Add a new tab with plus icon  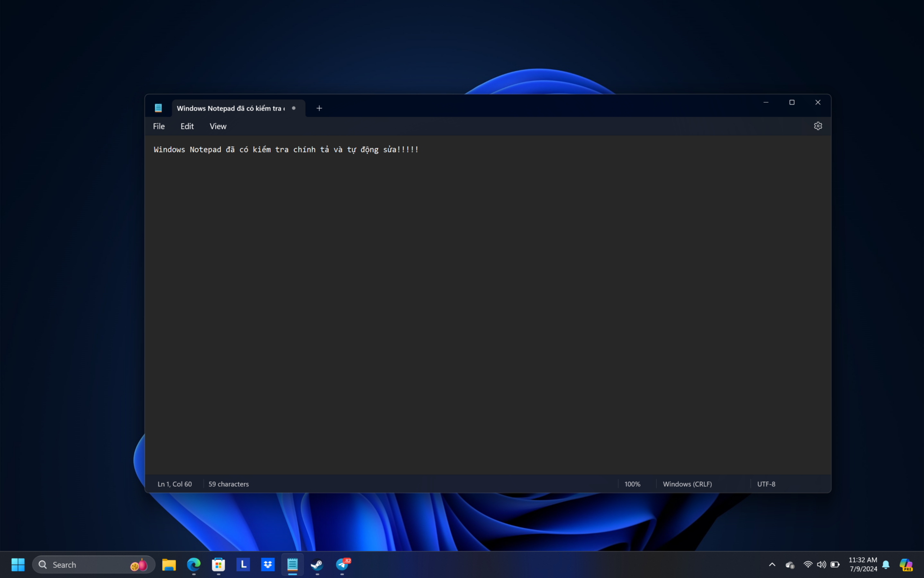(x=319, y=108)
